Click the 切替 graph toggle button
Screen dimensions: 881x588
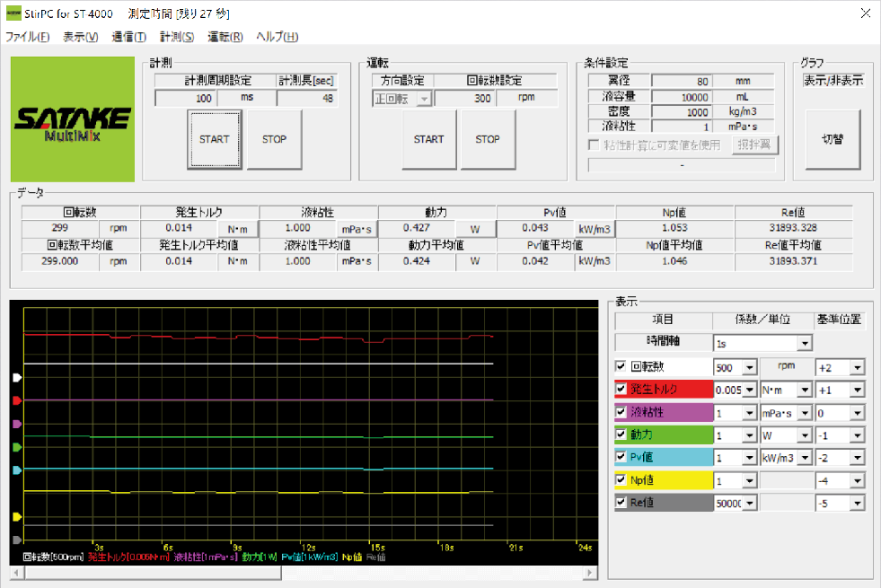[x=833, y=139]
